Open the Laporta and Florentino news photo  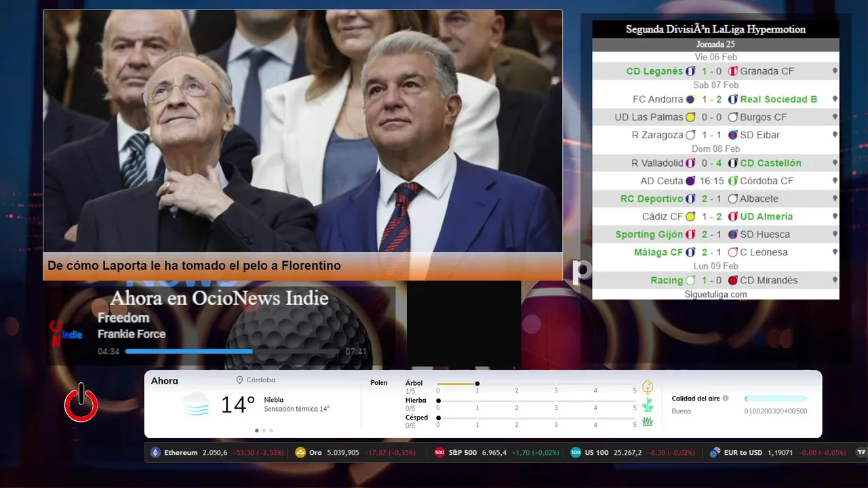pyautogui.click(x=302, y=131)
